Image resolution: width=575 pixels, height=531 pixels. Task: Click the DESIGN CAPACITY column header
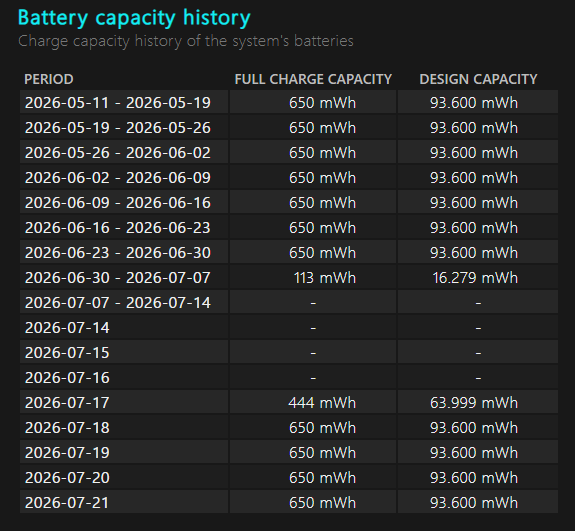click(x=478, y=79)
